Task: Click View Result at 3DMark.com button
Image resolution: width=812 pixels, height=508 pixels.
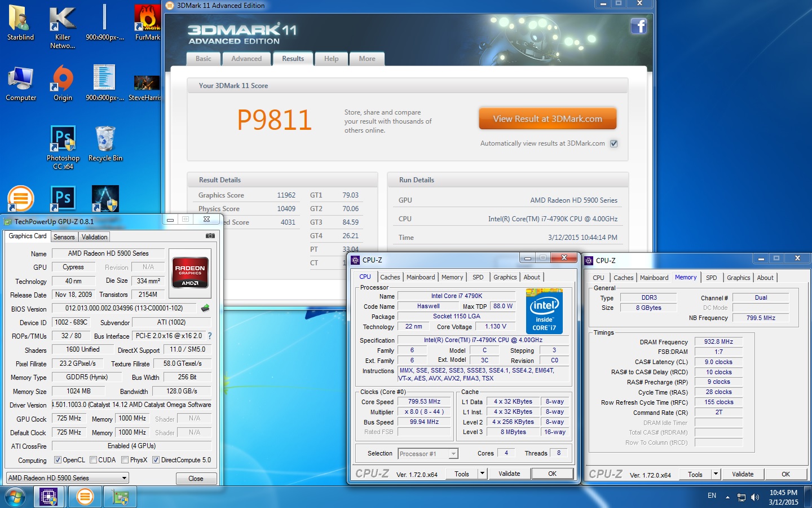Action: 547,119
